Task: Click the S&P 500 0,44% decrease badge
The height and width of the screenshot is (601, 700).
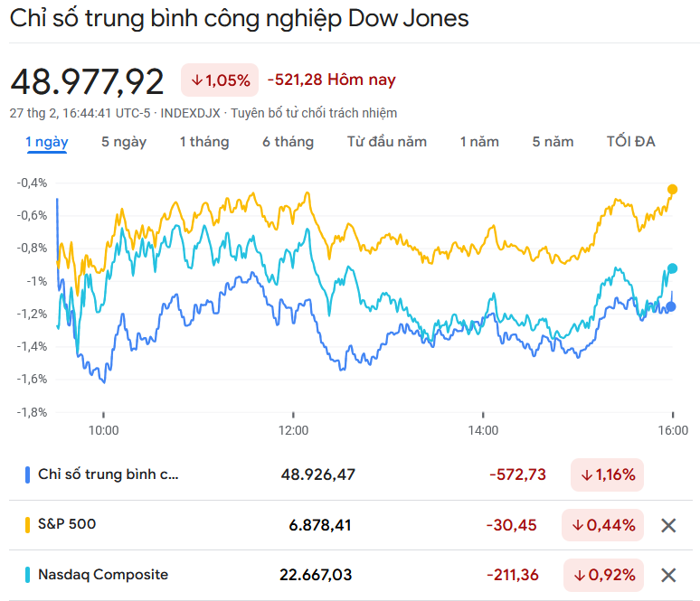Action: pos(601,524)
